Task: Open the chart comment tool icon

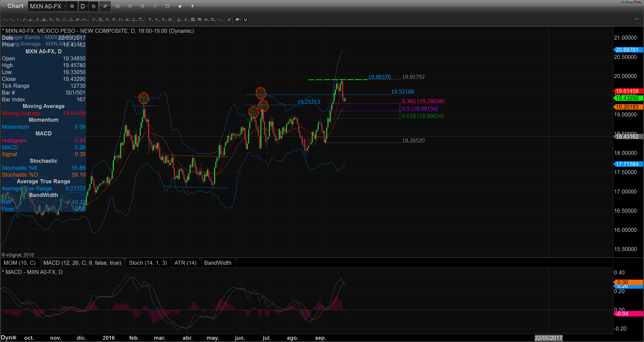Action: pos(237,20)
